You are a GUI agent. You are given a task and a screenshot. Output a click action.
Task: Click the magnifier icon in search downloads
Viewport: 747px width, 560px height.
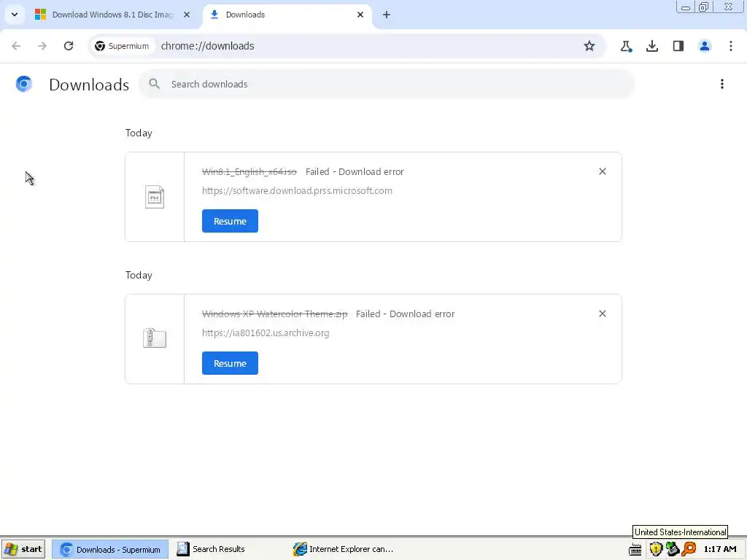(154, 84)
